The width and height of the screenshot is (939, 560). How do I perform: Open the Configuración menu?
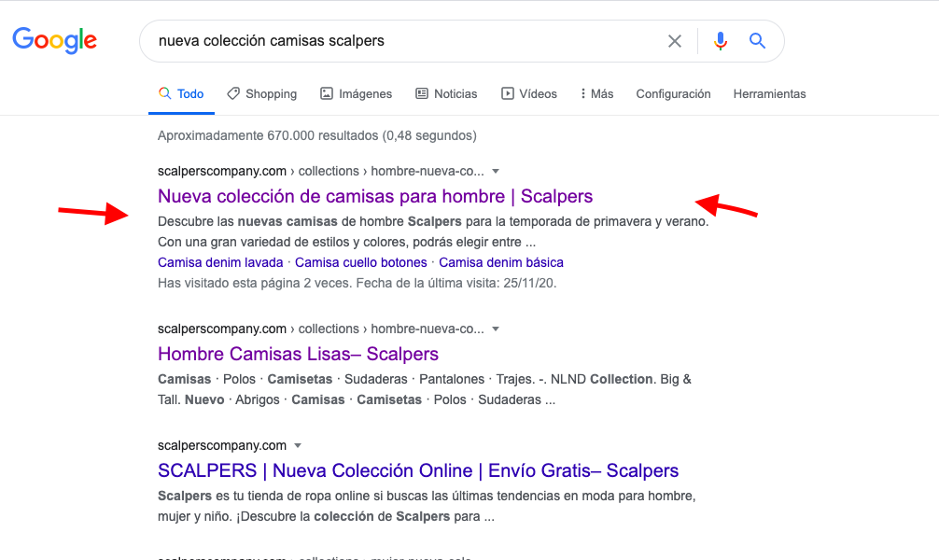point(673,93)
